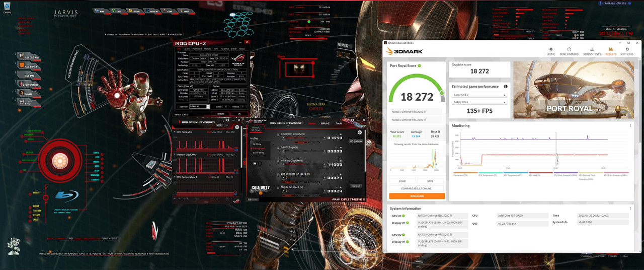Image resolution: width=644 pixels, height=270 pixels.
Task: Open the Cestino recycle bin icon
Action: (6, 6)
